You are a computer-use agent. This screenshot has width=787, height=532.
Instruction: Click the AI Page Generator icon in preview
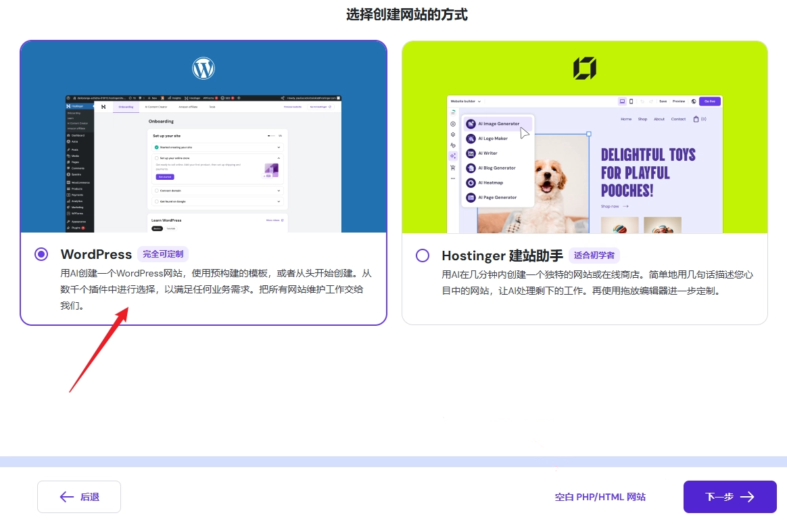click(x=471, y=197)
